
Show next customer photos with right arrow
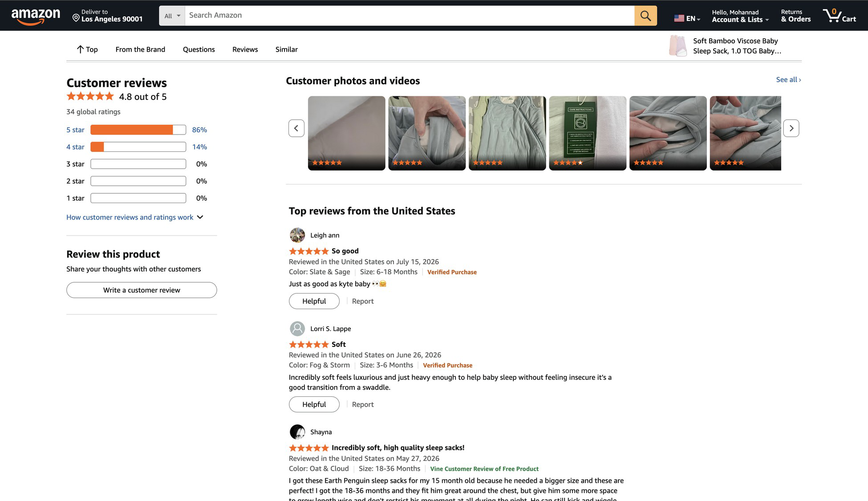coord(791,128)
